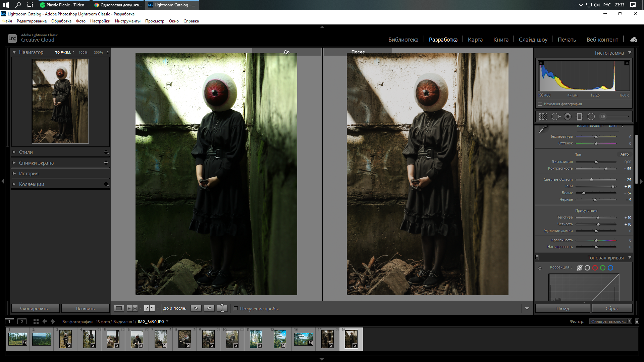Select the blue channel curve

[x=610, y=268]
